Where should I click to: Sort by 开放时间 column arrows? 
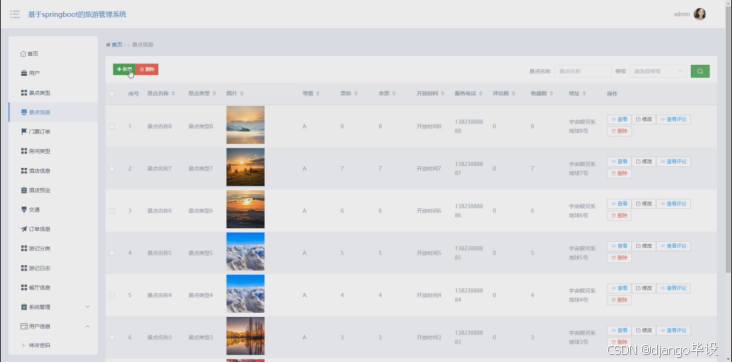tap(443, 94)
